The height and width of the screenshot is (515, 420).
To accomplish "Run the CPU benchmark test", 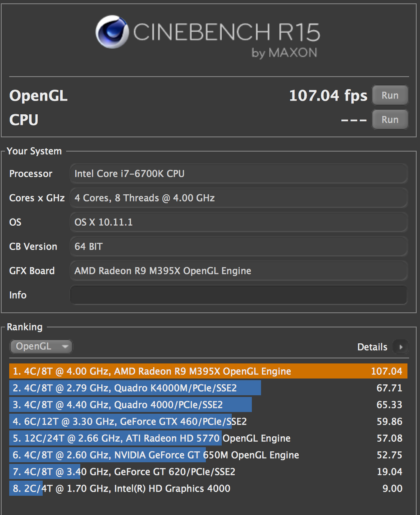I will 390,120.
